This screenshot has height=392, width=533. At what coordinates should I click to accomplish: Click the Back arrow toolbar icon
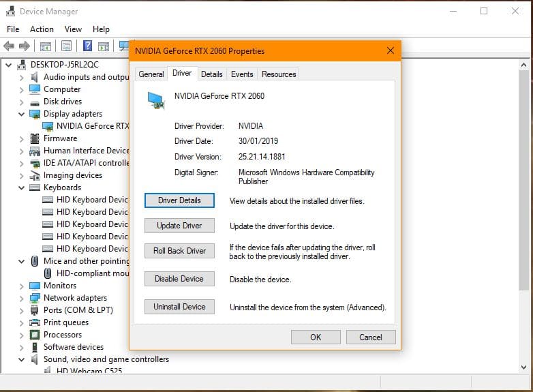(9, 46)
